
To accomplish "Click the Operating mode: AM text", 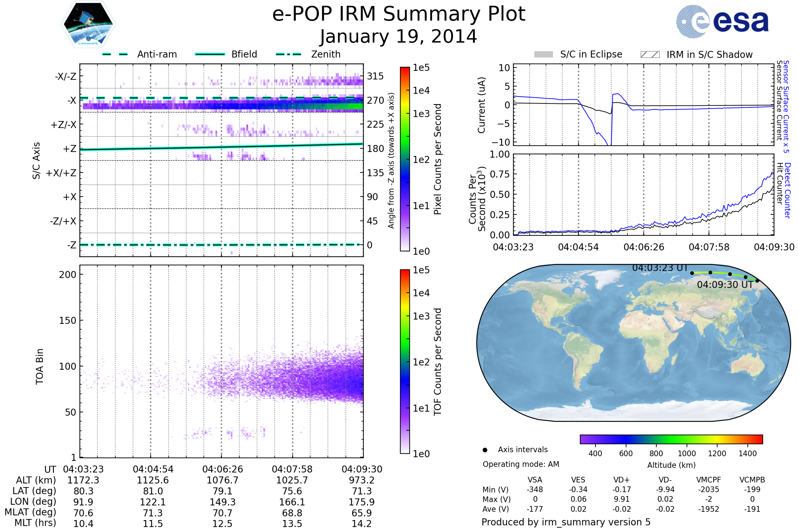I will pos(521,464).
